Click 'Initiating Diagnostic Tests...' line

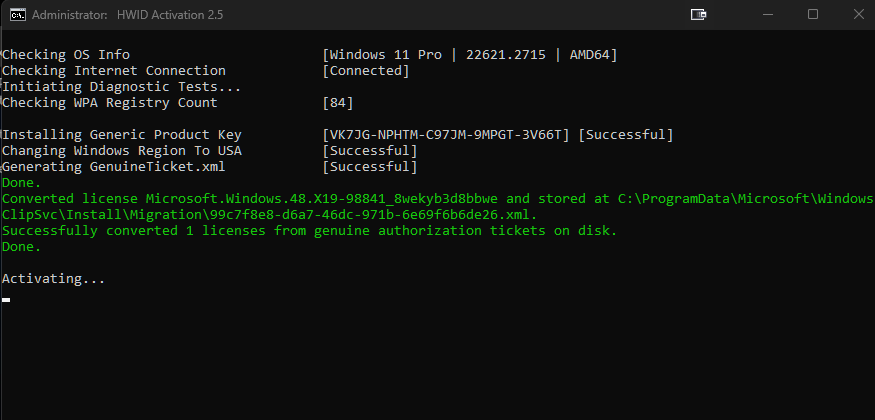122,86
